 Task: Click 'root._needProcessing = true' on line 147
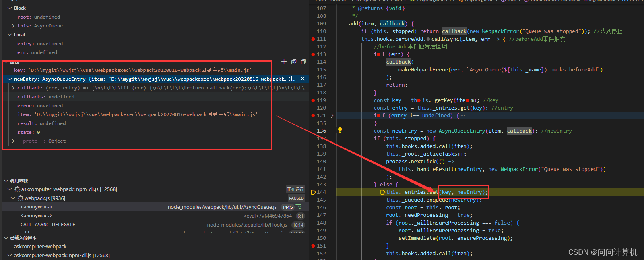pos(429,215)
